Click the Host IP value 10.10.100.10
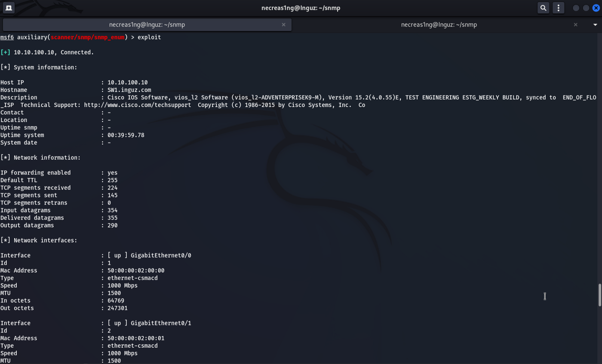Viewport: 602px width, 364px height. (x=127, y=83)
